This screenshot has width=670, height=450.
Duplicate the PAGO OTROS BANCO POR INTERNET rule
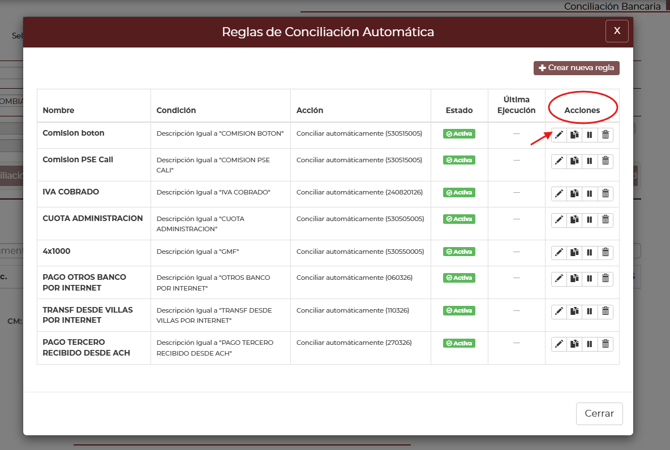click(574, 279)
